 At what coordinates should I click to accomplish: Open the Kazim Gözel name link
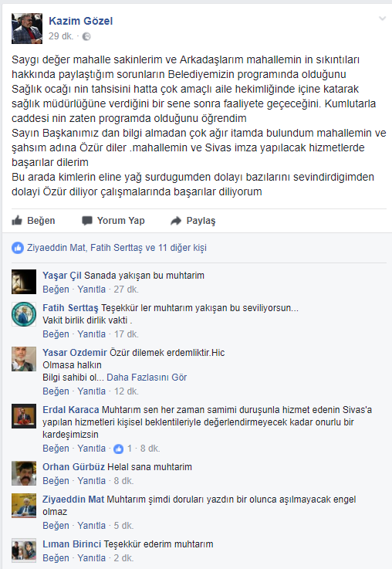pyautogui.click(x=81, y=21)
